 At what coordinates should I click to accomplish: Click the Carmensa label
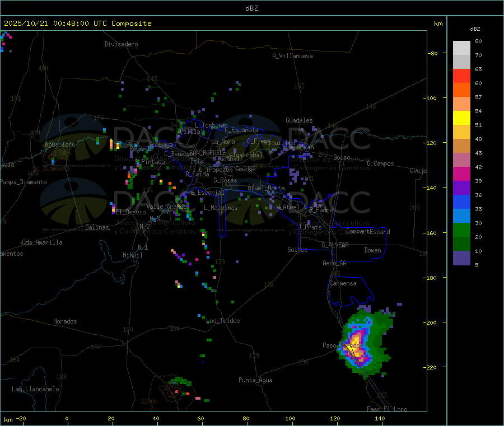click(343, 284)
